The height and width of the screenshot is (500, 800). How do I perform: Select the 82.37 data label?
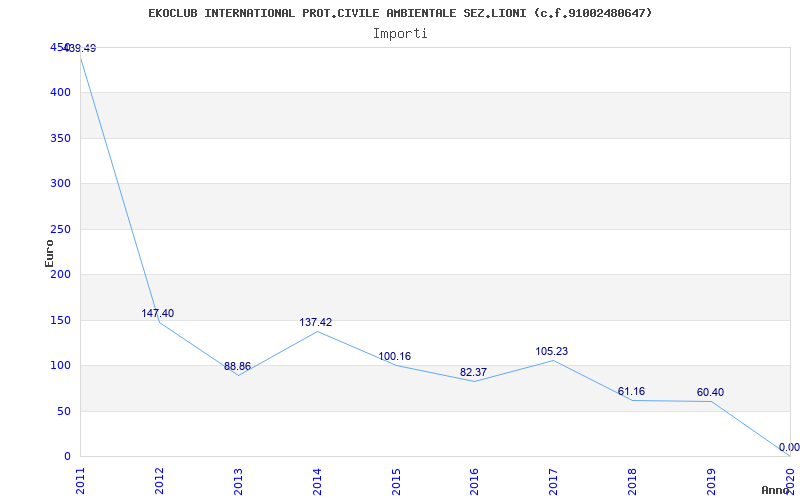click(x=473, y=372)
